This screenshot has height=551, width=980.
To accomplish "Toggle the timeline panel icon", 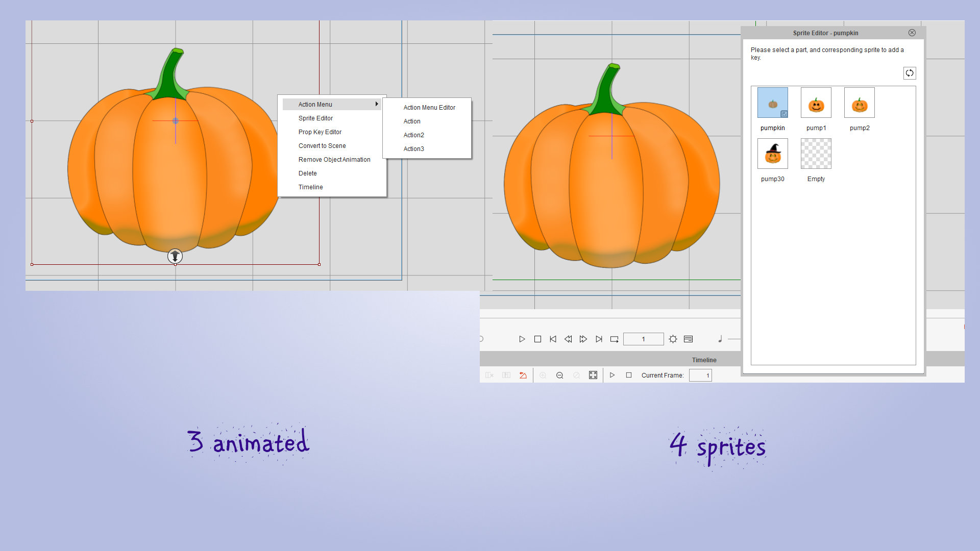I will (689, 339).
